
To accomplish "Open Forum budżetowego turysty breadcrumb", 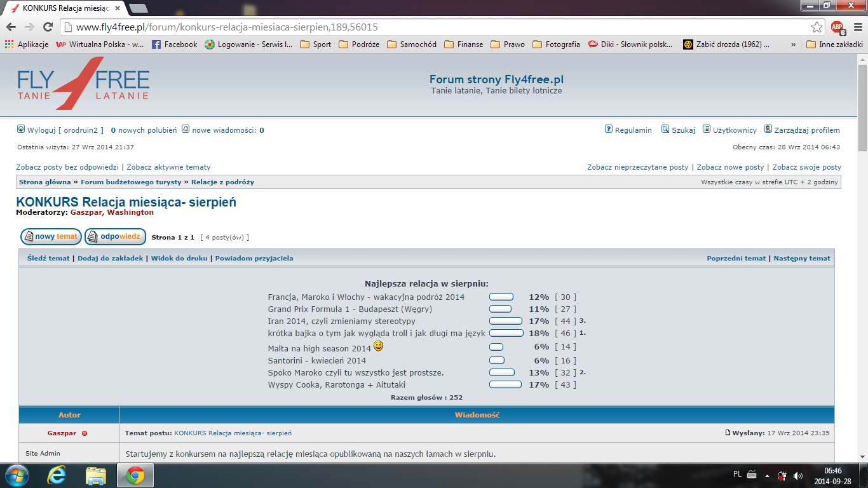I will coord(131,182).
